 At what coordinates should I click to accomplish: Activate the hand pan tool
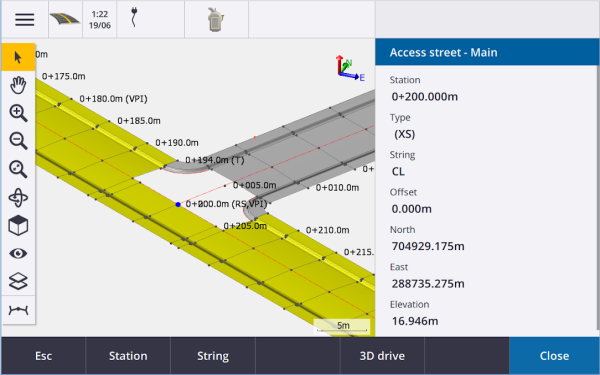coord(18,85)
